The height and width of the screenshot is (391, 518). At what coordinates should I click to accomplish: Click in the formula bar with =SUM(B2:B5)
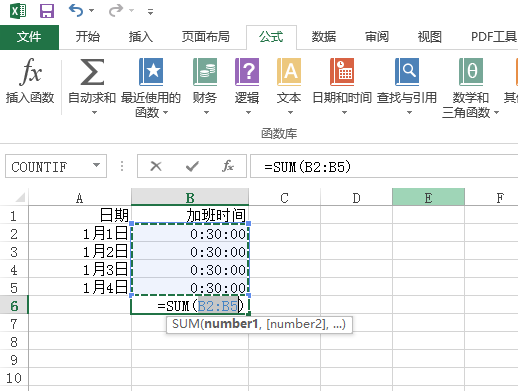[x=384, y=166]
